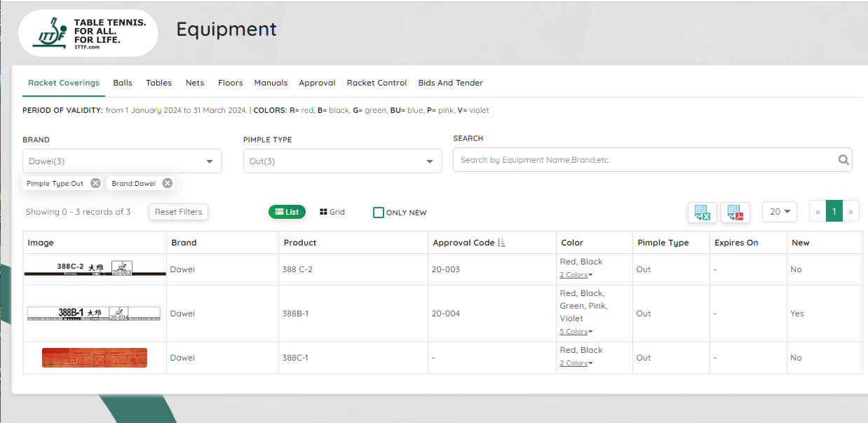Image resolution: width=868 pixels, height=423 pixels.
Task: Open the Approval tab
Action: 317,83
